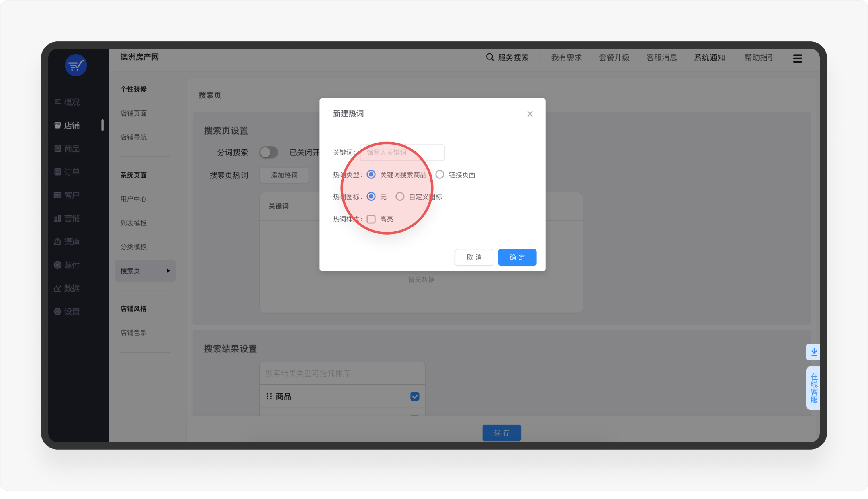Open the 数据 data sidebar item

click(67, 288)
